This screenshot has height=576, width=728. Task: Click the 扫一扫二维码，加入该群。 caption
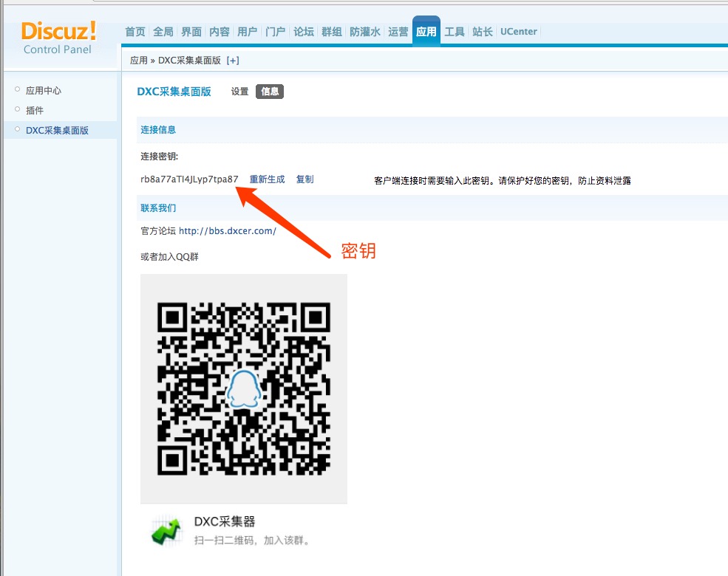[x=252, y=541]
